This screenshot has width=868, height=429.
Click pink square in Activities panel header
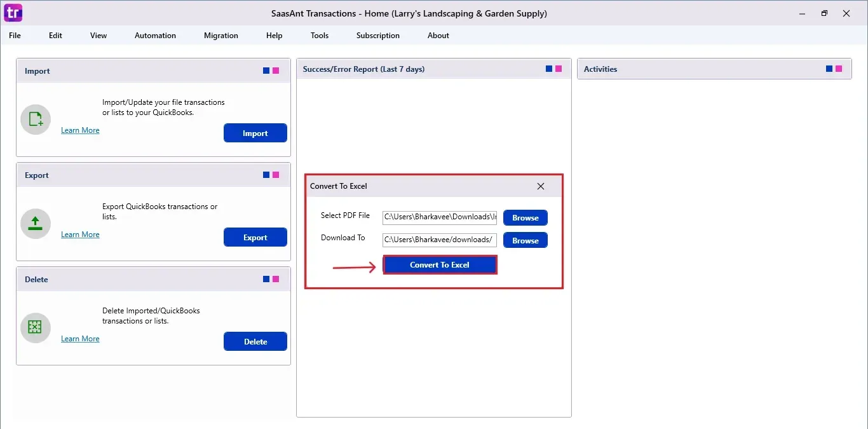tap(839, 69)
